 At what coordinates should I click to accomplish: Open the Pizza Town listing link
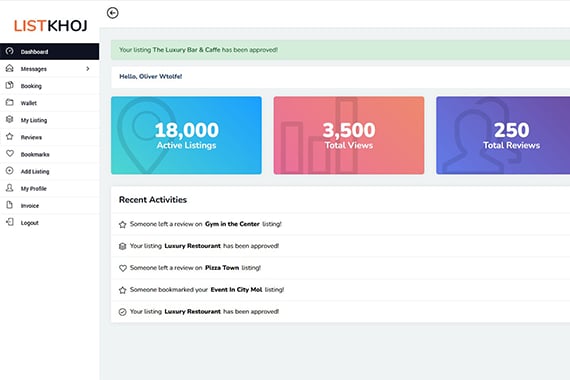pos(222,268)
